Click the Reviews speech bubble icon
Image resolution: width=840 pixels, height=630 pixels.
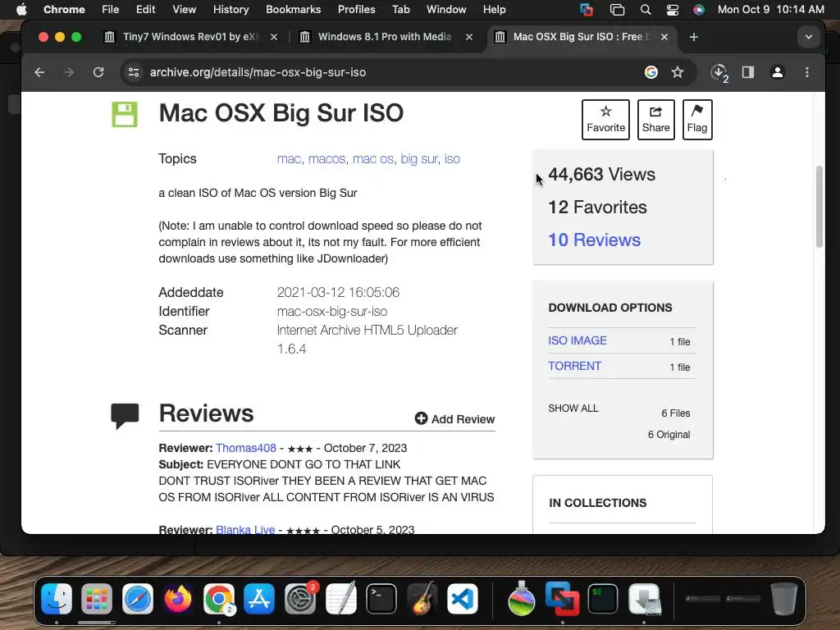point(125,416)
